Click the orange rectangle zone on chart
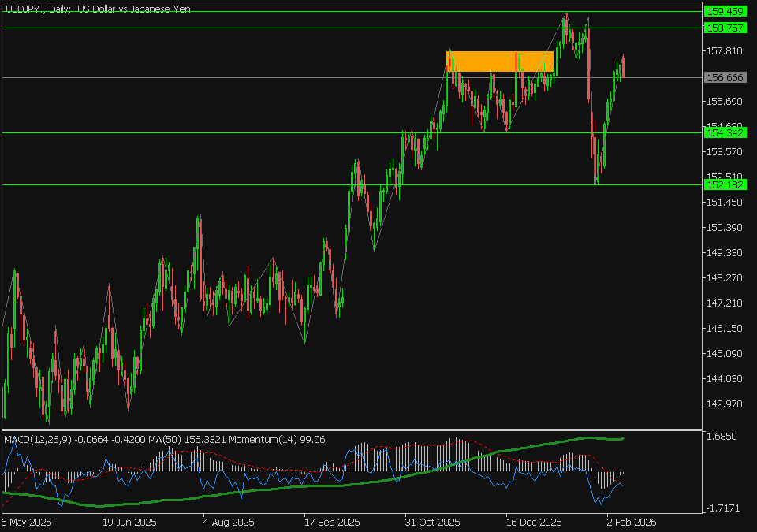This screenshot has width=757, height=532. [x=499, y=61]
